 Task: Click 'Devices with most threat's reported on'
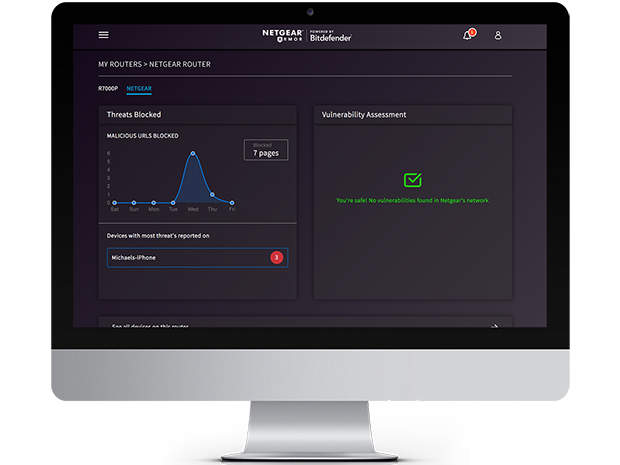tap(158, 236)
